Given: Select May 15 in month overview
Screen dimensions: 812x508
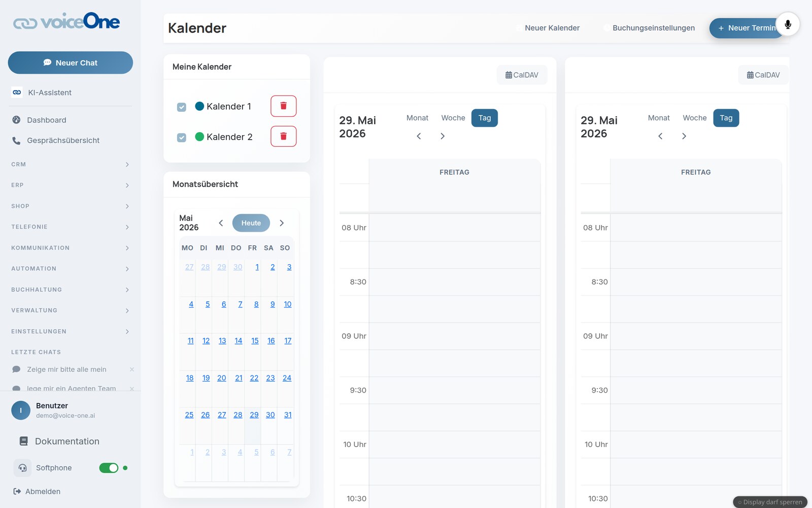Looking at the screenshot, I should (255, 341).
